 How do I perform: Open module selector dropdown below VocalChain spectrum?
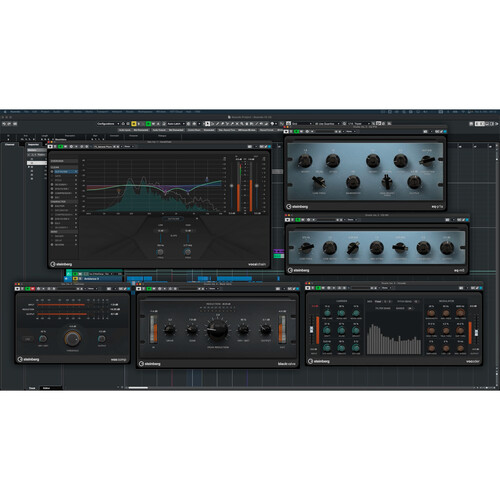[x=174, y=219]
